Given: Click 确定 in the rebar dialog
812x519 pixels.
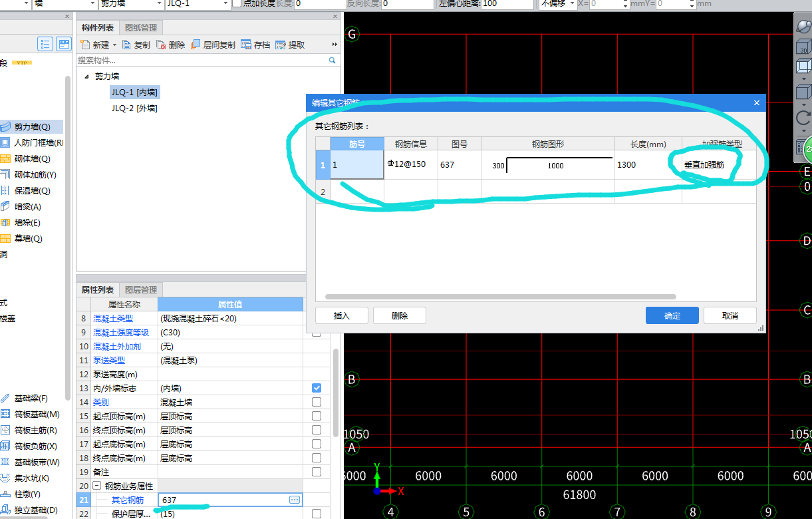Looking at the screenshot, I should tap(672, 315).
